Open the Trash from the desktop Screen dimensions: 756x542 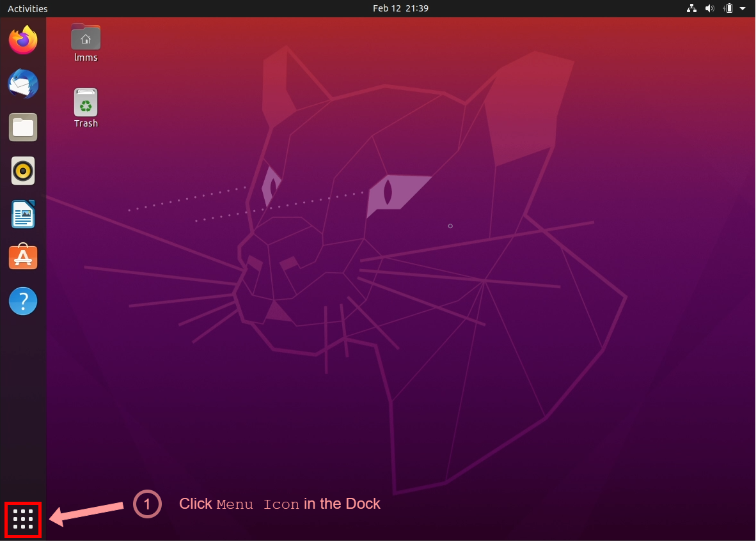point(85,104)
